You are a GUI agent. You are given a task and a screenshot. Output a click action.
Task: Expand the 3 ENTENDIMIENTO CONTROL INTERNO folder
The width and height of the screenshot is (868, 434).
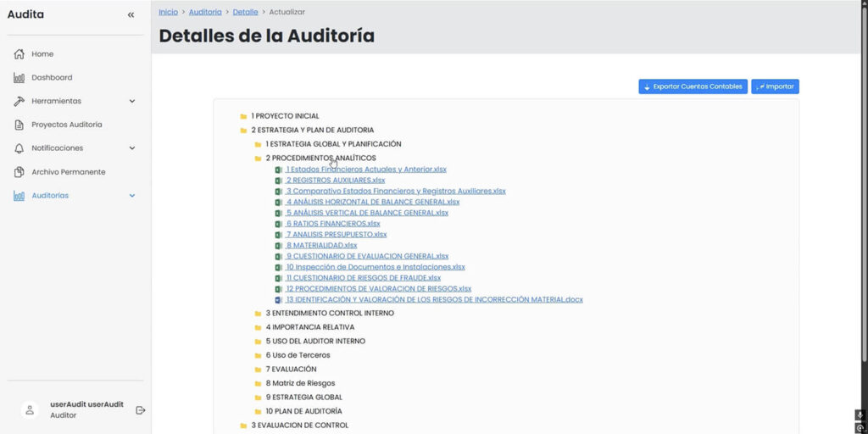pos(259,314)
